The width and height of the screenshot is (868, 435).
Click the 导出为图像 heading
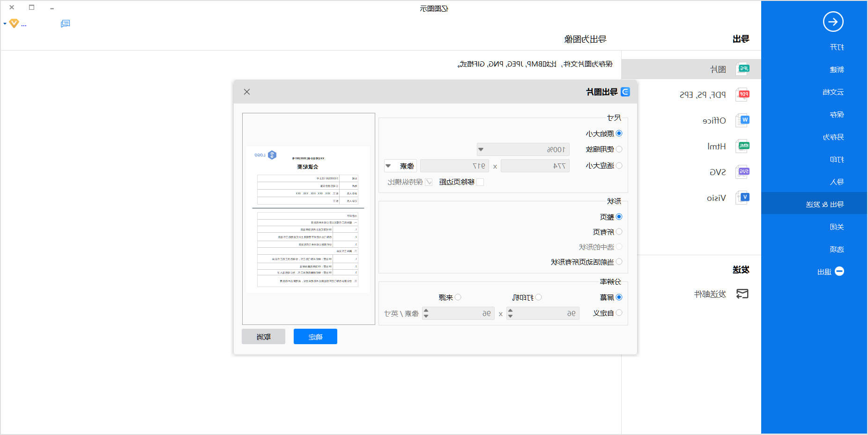[x=585, y=39]
